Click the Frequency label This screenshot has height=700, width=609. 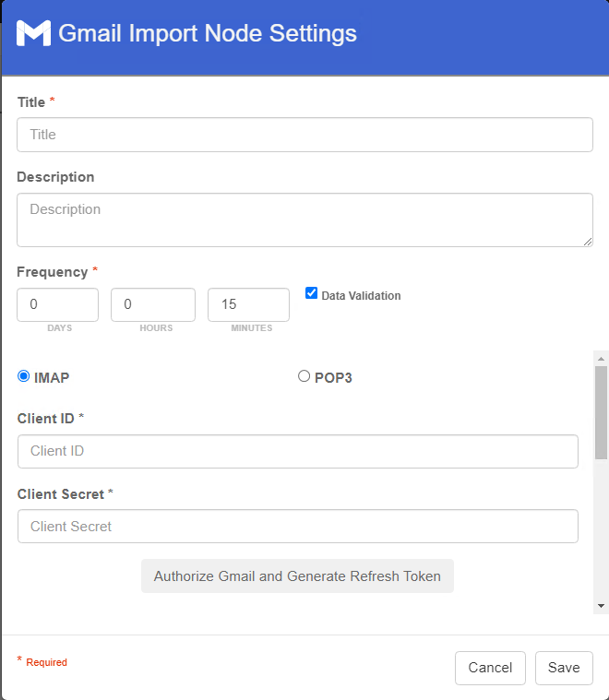click(53, 272)
